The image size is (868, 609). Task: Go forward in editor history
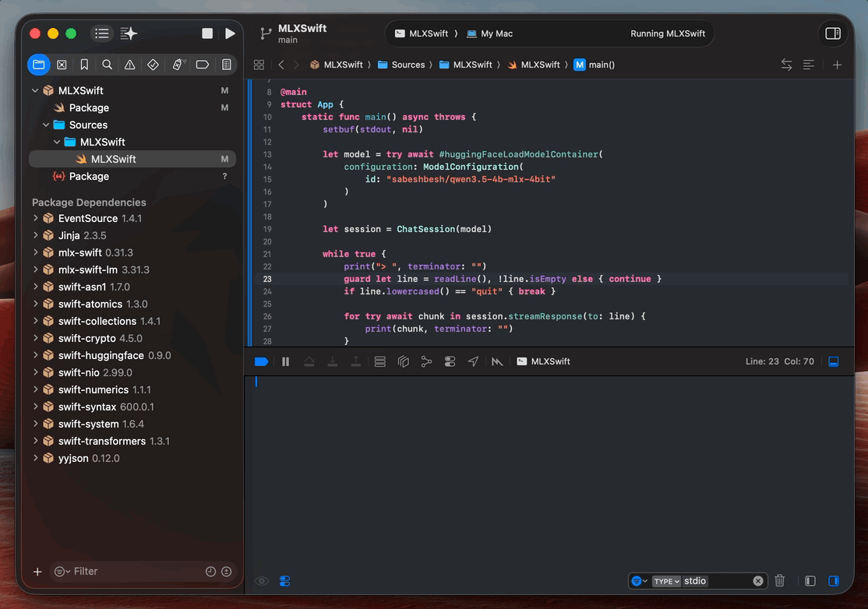(296, 65)
